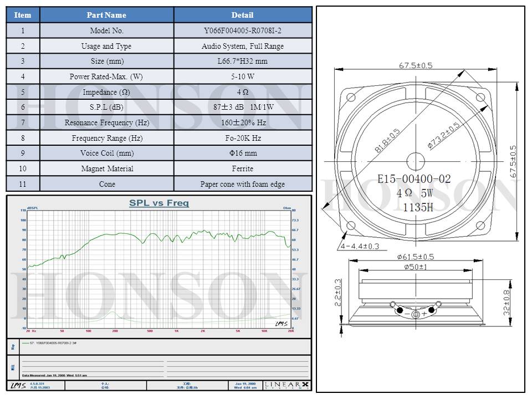Select the 'Item' column header
The height and width of the screenshot is (399, 532).
click(x=23, y=15)
